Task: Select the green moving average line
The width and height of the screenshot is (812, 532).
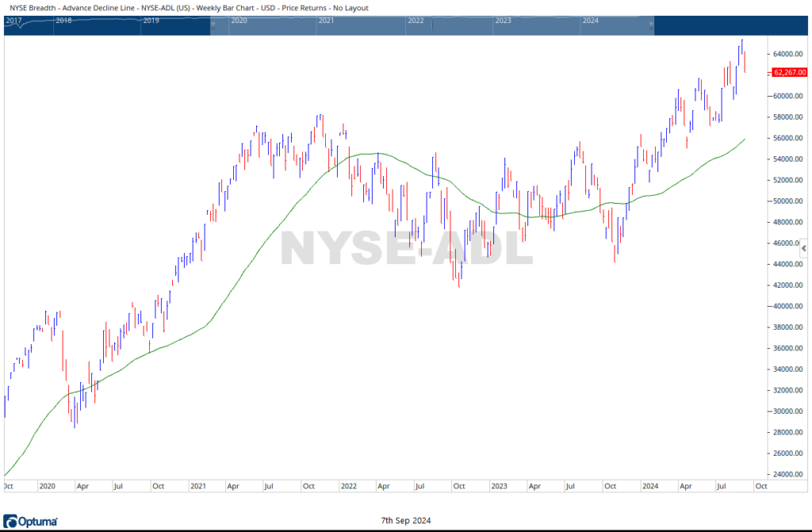Action: [238, 276]
